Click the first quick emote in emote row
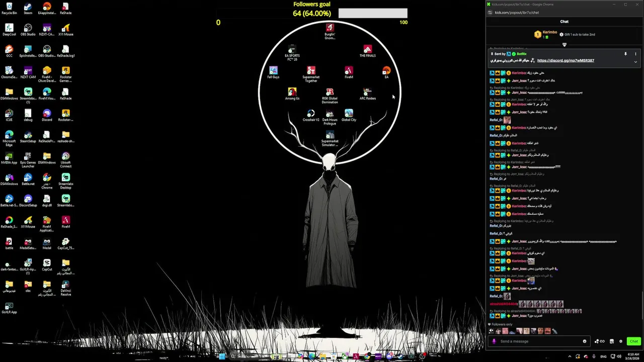644x362 pixels. pos(492,331)
